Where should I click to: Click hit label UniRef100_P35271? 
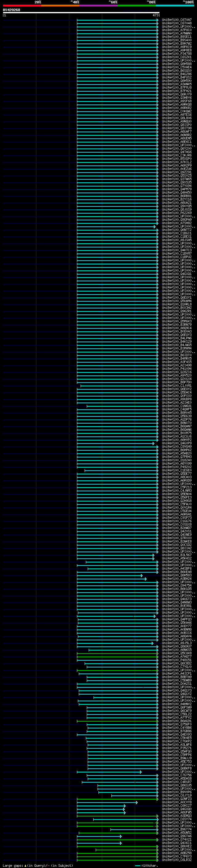[x=176, y=748]
